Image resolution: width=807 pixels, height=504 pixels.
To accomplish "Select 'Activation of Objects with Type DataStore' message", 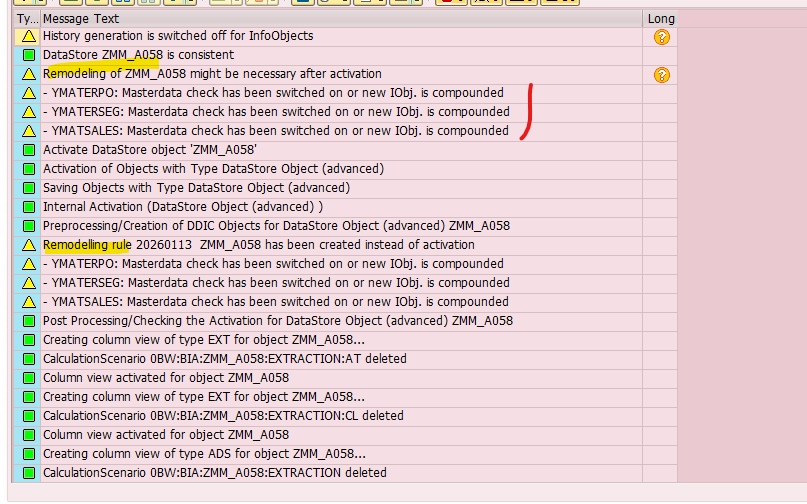I will coord(213,169).
